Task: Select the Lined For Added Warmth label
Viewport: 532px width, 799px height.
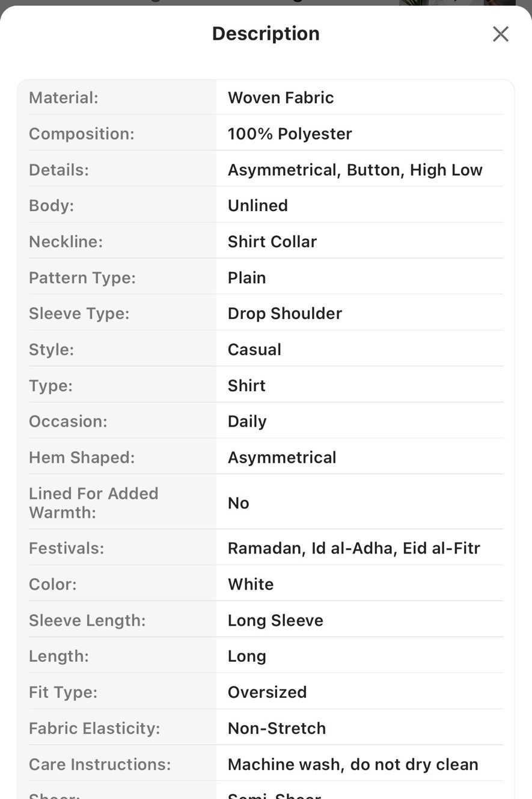Action: tap(94, 503)
